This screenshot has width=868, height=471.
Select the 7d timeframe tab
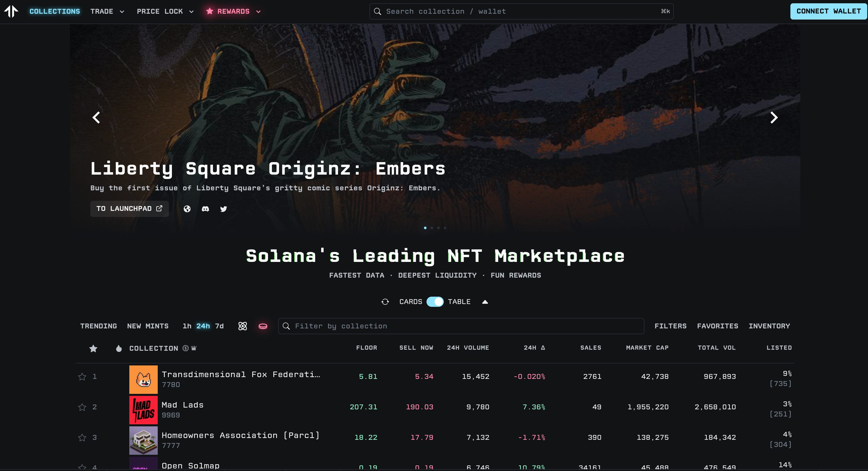tap(219, 326)
